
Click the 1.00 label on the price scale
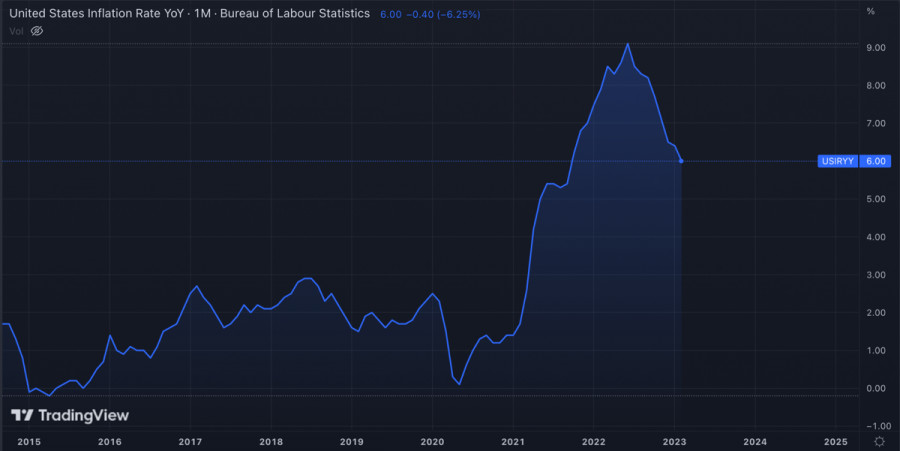click(876, 351)
